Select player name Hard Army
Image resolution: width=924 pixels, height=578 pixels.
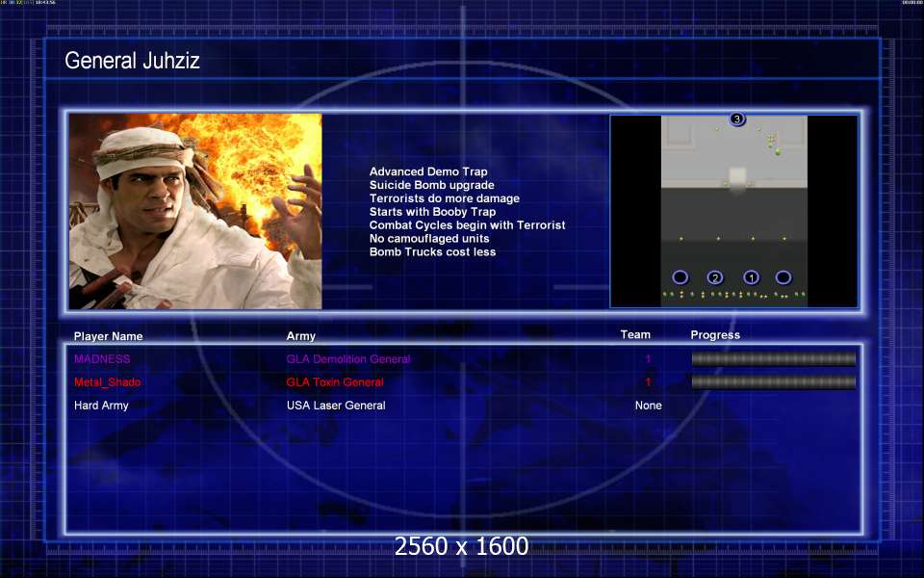[101, 406]
